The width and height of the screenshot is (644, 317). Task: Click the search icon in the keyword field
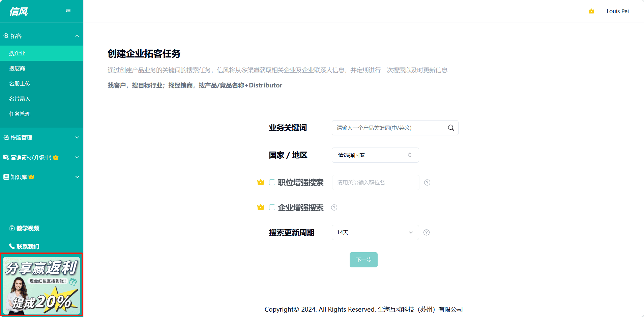pos(451,128)
